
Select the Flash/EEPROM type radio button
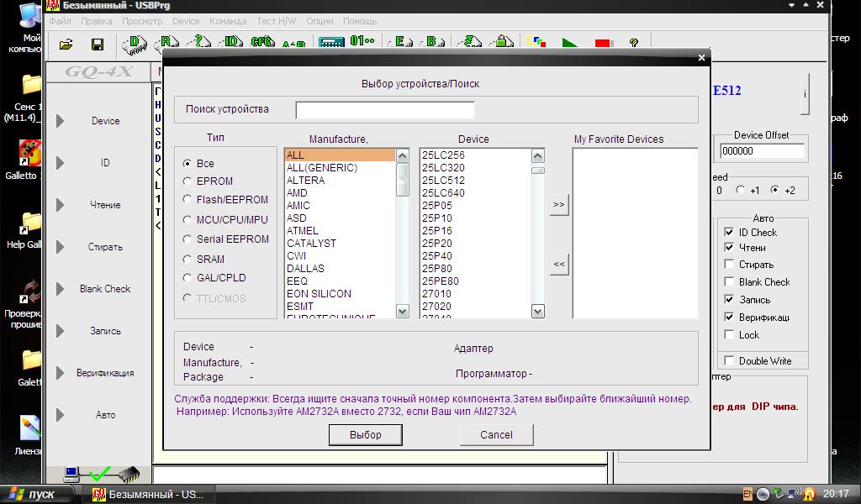[188, 199]
